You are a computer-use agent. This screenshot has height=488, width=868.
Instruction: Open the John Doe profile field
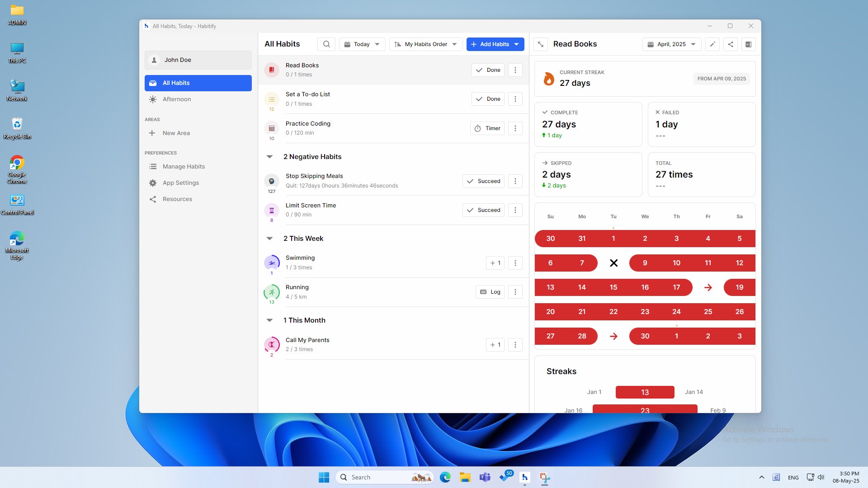coord(198,60)
